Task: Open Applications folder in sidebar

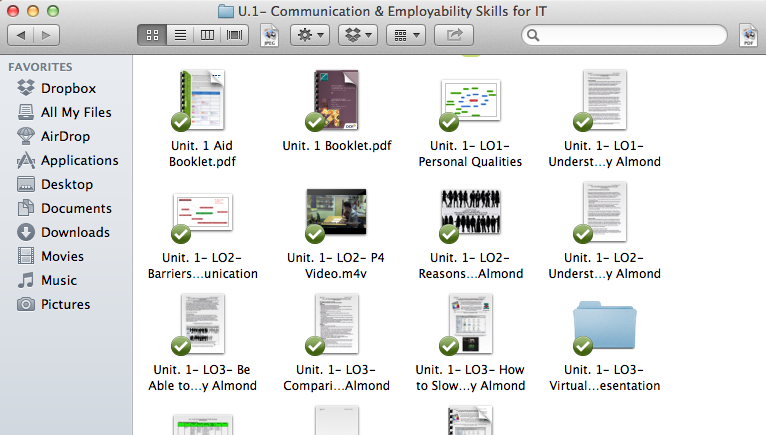Action: 67,160
